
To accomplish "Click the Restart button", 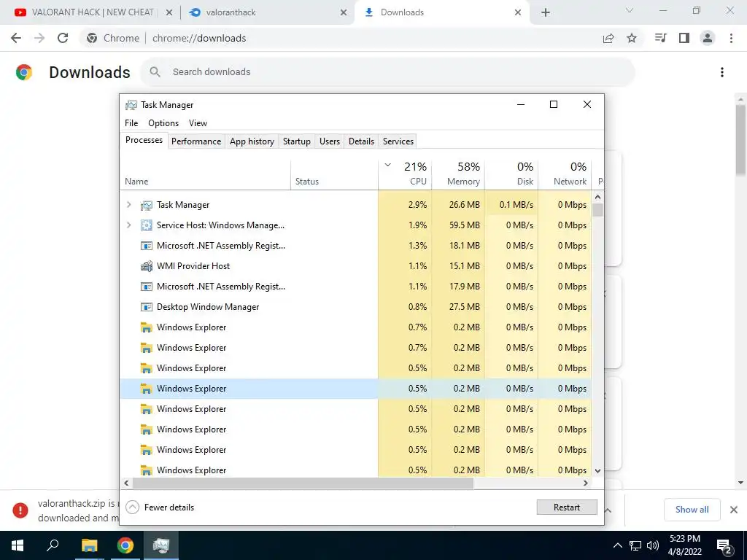I will 566,507.
